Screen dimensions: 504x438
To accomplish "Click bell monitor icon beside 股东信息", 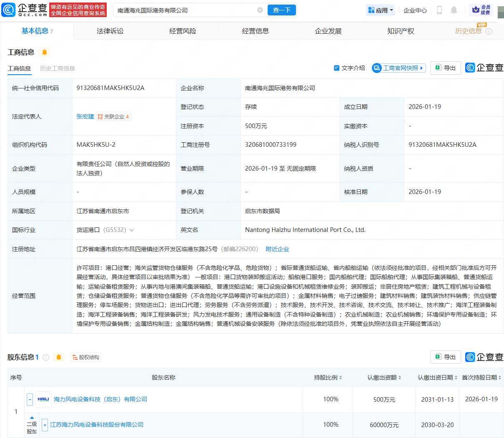I will point(59,357).
